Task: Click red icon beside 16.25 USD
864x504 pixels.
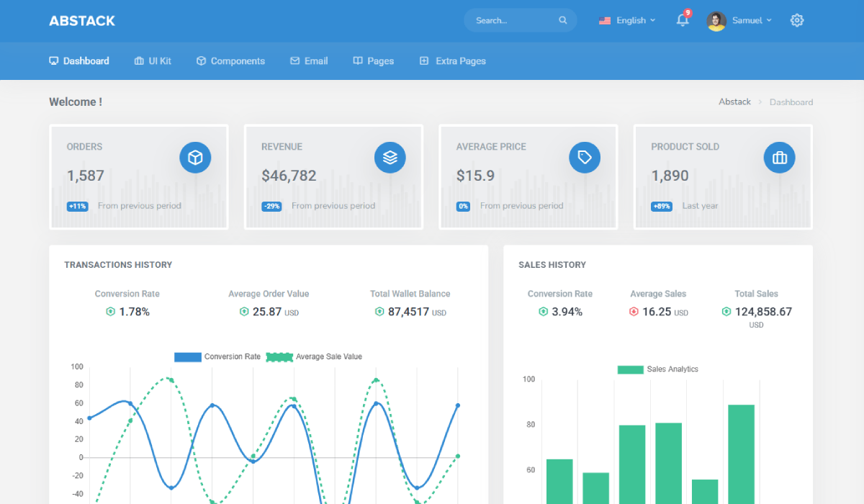Action: point(634,312)
